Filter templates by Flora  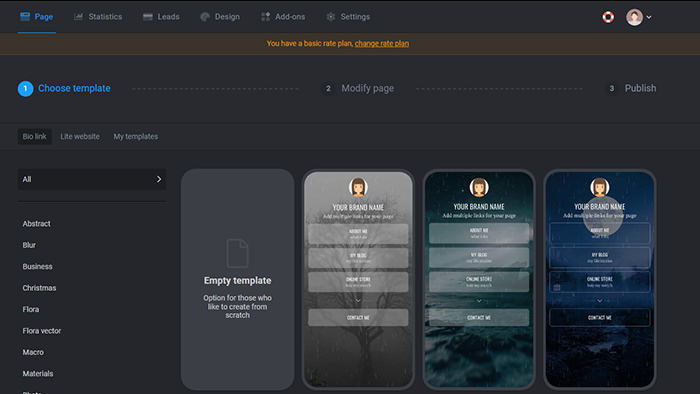(x=31, y=309)
